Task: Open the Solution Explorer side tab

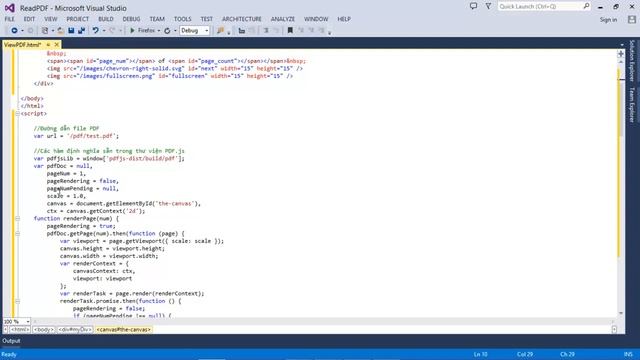Action: coord(632,60)
